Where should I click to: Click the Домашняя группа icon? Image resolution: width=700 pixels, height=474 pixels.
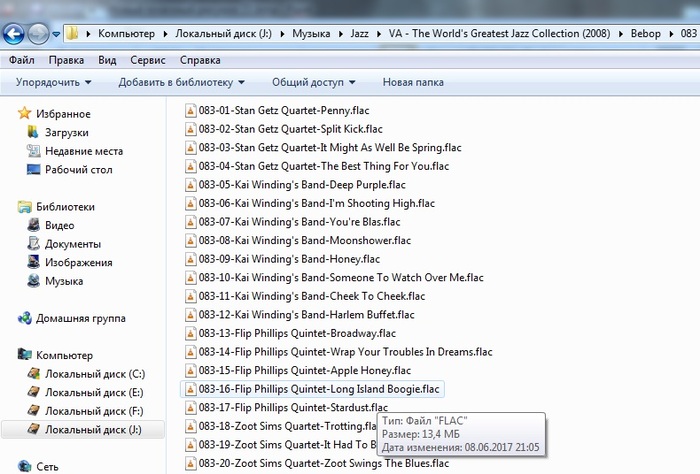coord(25,318)
